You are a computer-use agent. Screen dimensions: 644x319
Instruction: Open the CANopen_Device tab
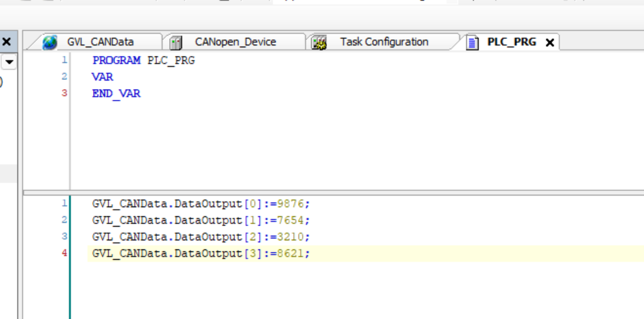[235, 42]
